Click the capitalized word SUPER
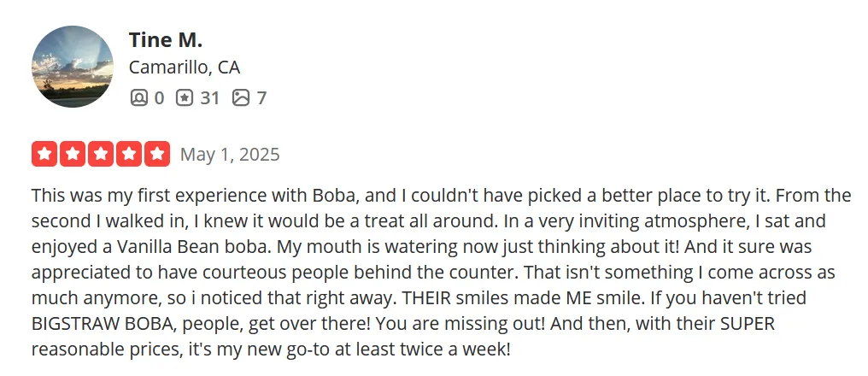The width and height of the screenshot is (868, 376). (747, 324)
